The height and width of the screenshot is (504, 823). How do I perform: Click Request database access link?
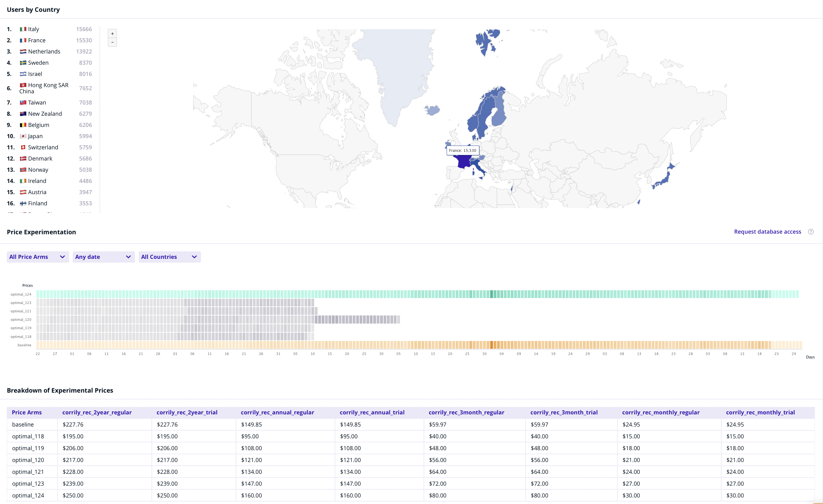click(x=767, y=232)
